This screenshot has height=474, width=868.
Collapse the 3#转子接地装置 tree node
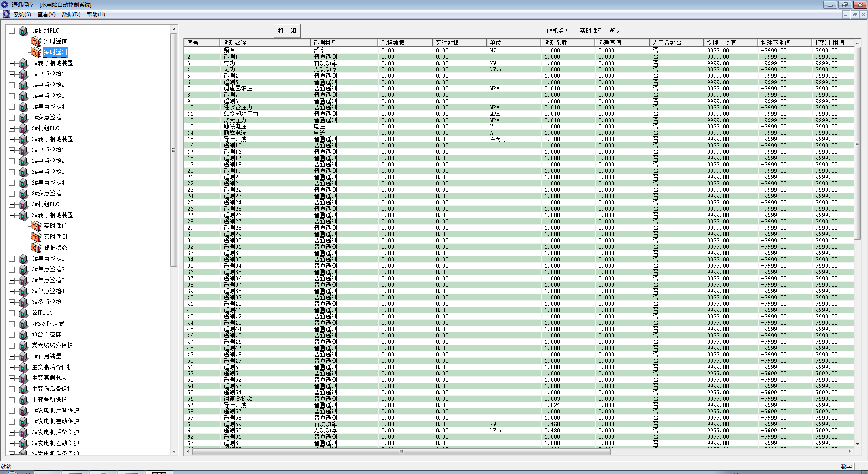click(12, 215)
